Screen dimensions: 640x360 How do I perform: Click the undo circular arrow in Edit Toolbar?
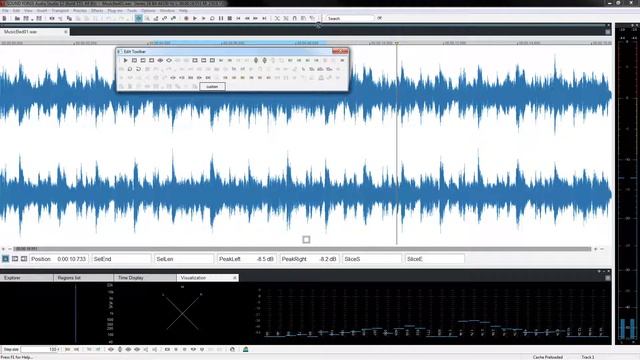[x=138, y=69]
